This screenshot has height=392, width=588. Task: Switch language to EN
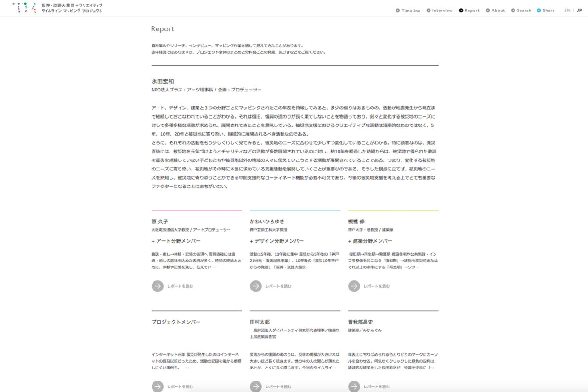click(x=567, y=11)
